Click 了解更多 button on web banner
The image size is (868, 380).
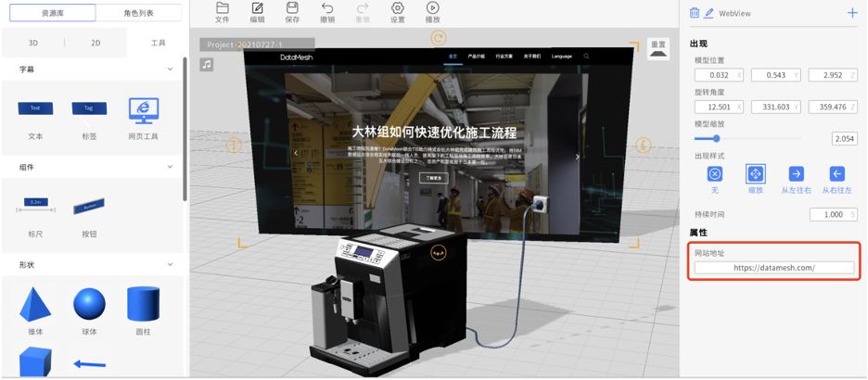434,178
